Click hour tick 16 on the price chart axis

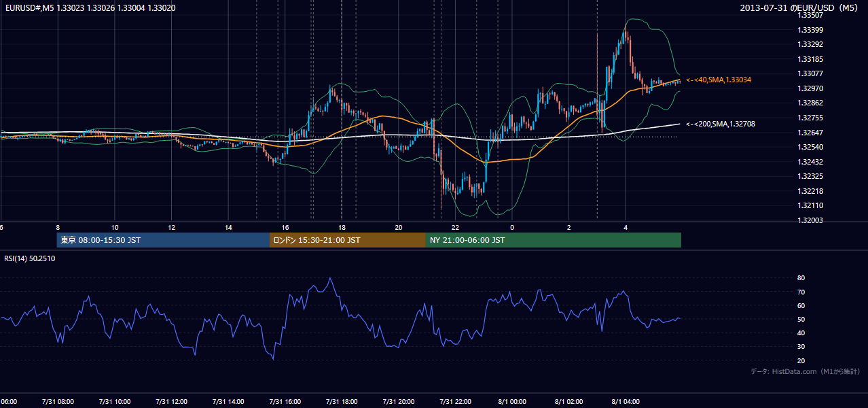[285, 227]
